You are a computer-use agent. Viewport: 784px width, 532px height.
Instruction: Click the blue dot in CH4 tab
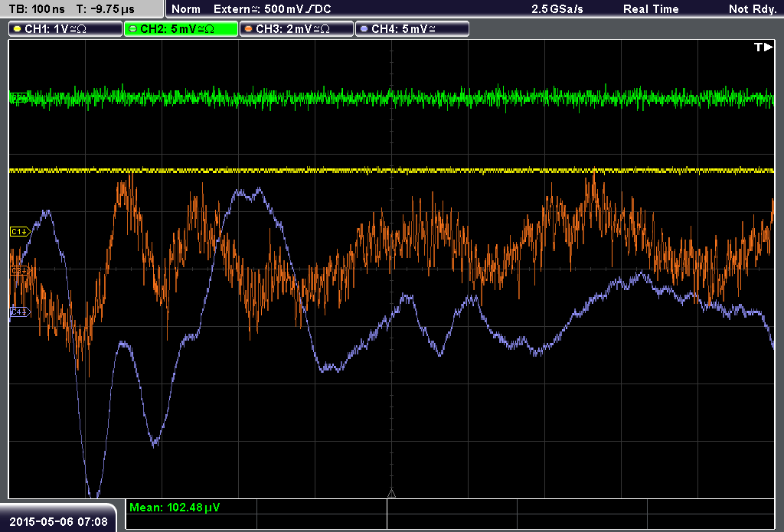coord(364,29)
